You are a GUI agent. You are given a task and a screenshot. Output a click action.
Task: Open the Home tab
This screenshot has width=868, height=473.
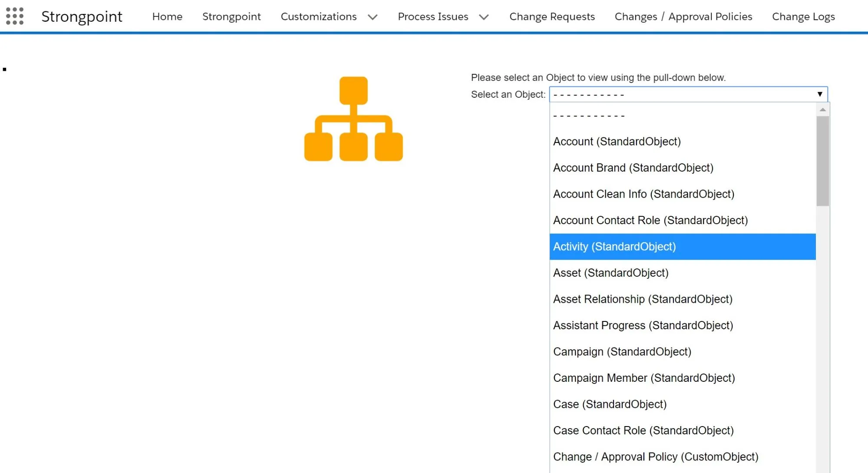coord(167,17)
